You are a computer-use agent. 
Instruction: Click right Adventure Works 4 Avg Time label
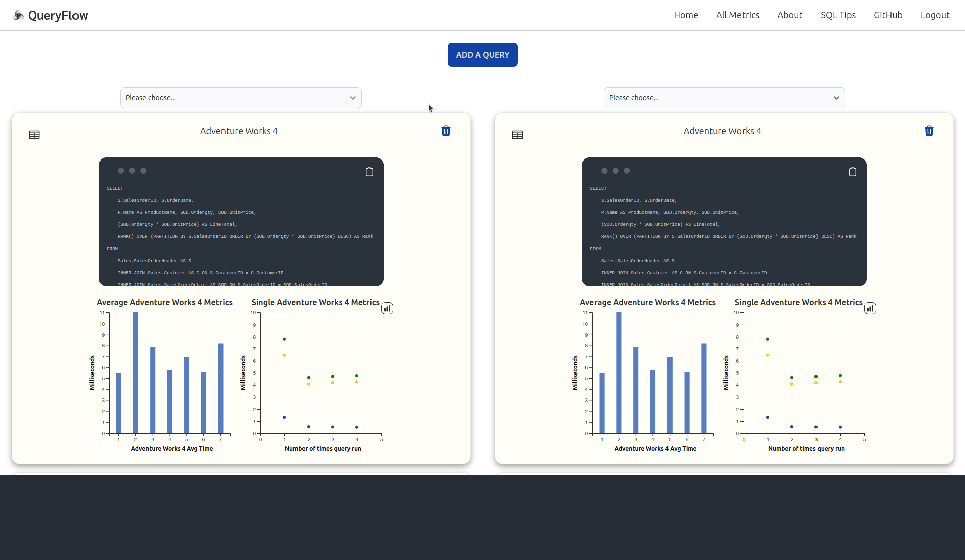[655, 449]
